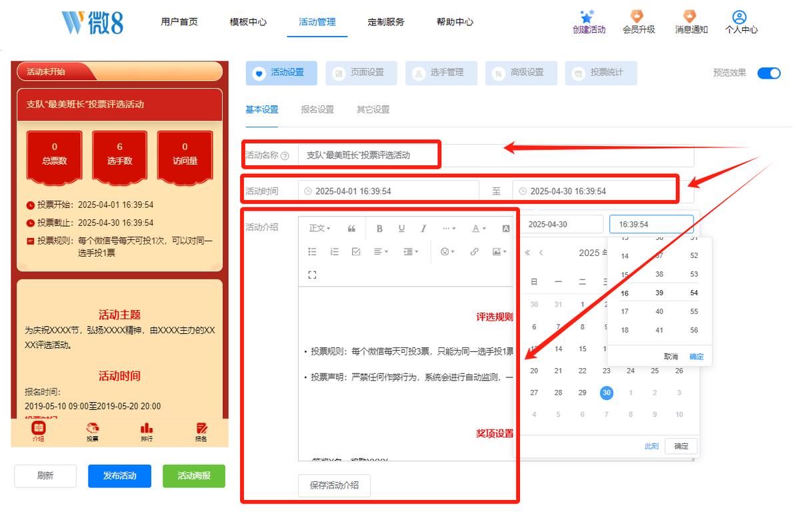The height and width of the screenshot is (532, 800).
Task: Open the font color dropdown
Action: tap(479, 229)
